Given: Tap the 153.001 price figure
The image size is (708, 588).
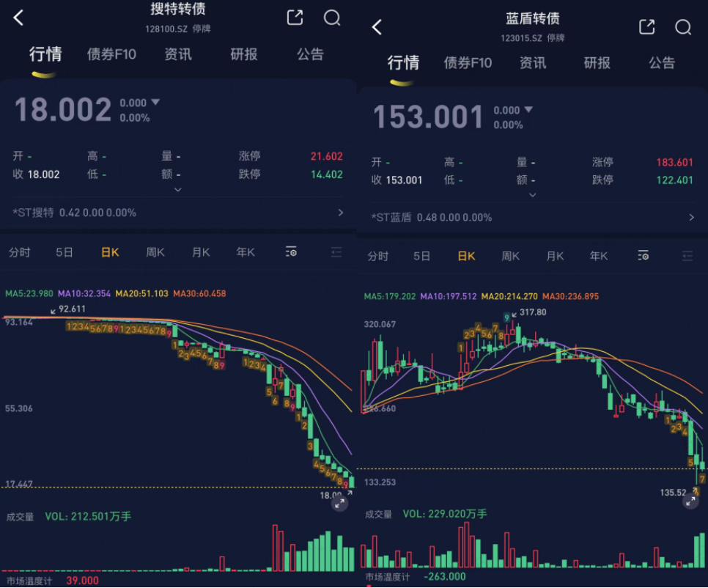Looking at the screenshot, I should [428, 117].
